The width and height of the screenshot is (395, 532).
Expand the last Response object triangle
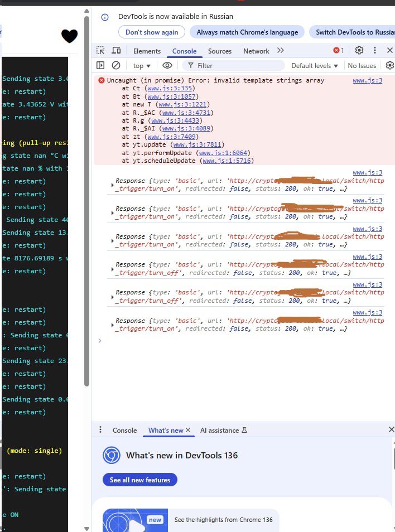112,325
